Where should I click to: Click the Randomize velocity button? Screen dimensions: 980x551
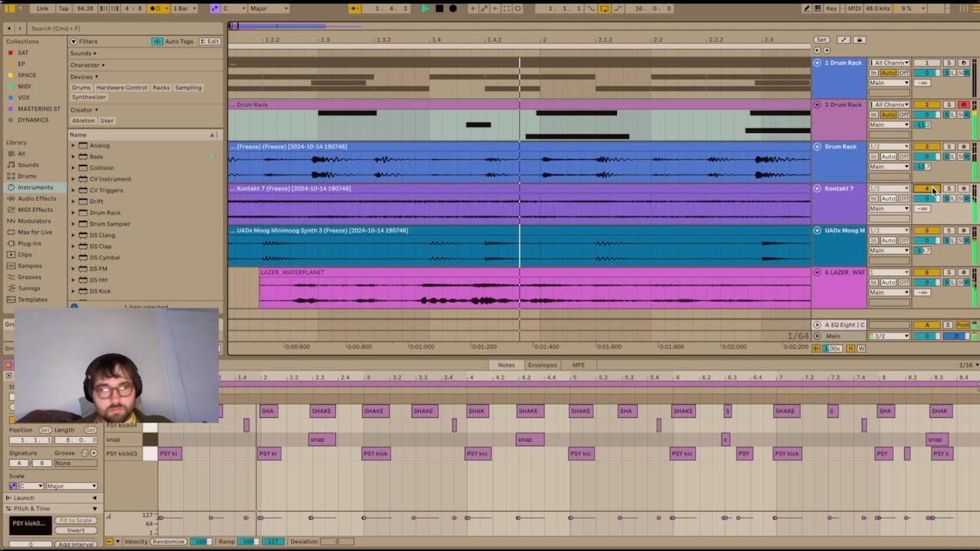click(168, 542)
